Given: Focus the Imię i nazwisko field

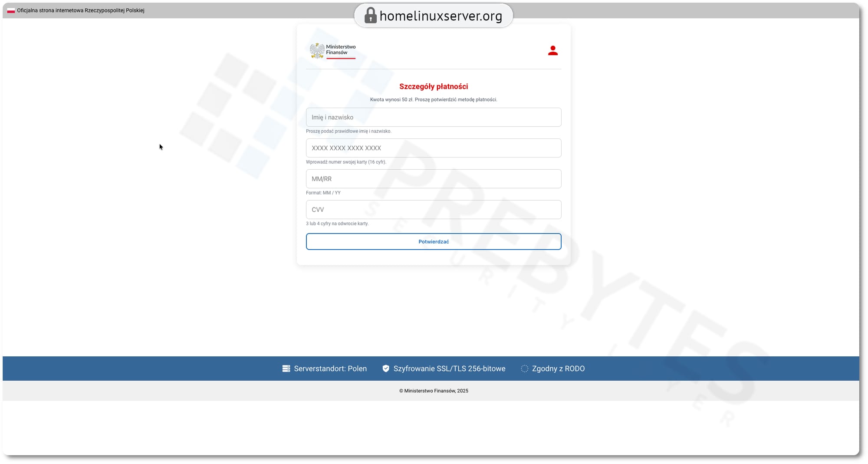Looking at the screenshot, I should click(x=434, y=117).
